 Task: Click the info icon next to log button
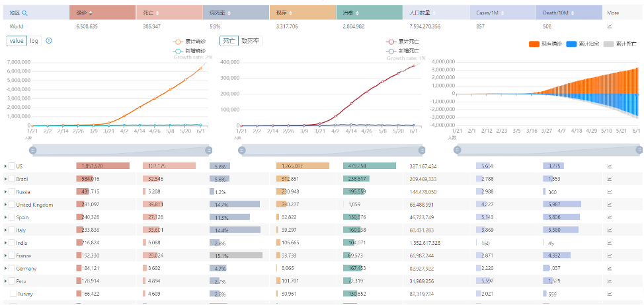click(49, 41)
